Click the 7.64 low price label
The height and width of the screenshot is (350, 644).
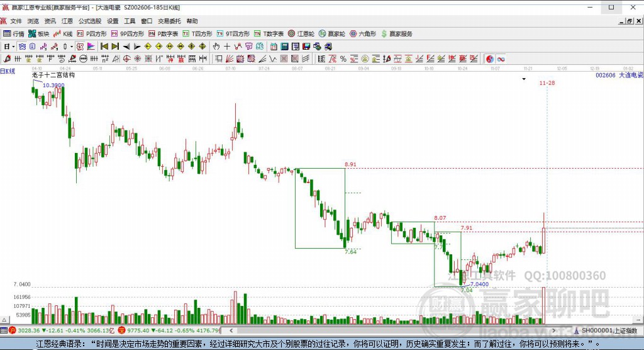(351, 252)
